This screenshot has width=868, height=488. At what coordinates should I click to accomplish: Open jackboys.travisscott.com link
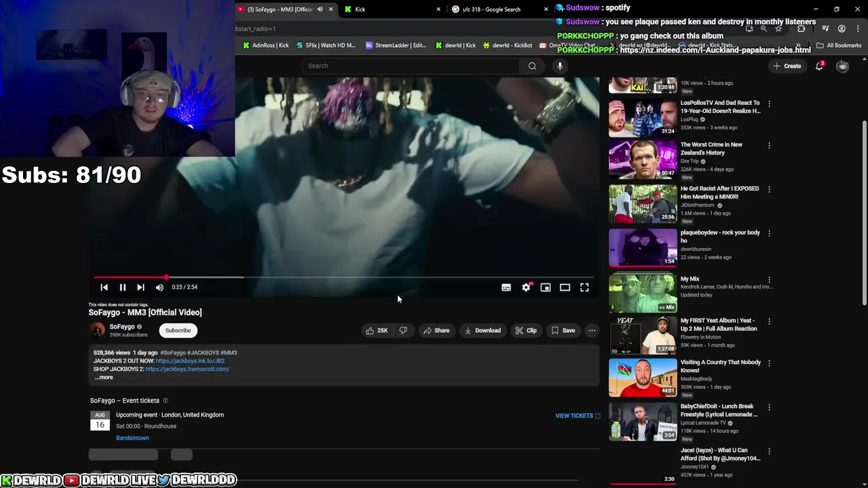[x=187, y=369]
